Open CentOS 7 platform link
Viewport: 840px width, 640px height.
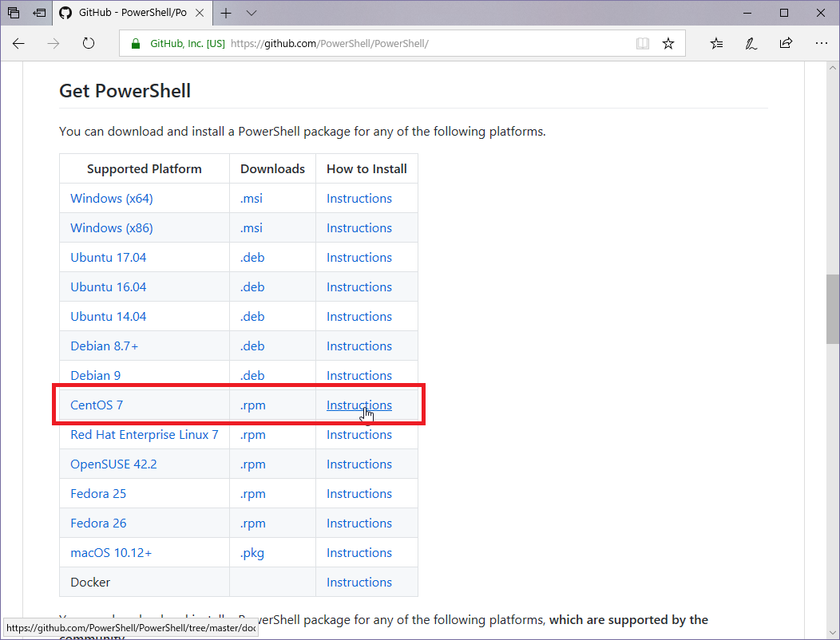point(97,405)
